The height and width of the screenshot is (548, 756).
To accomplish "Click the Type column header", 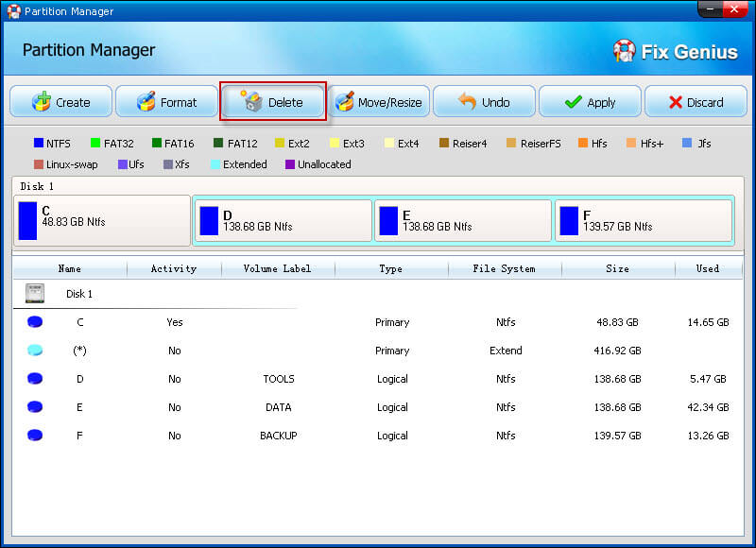I will 391,269.
